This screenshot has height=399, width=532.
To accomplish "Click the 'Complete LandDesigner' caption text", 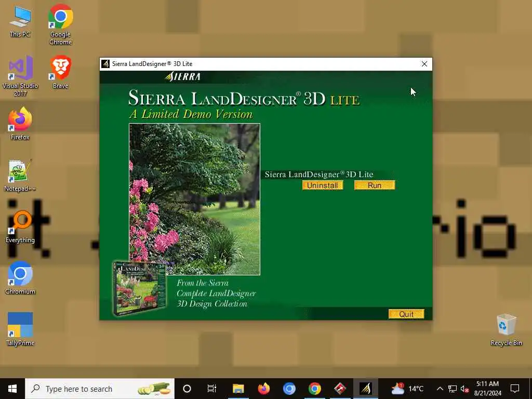I will (216, 294).
